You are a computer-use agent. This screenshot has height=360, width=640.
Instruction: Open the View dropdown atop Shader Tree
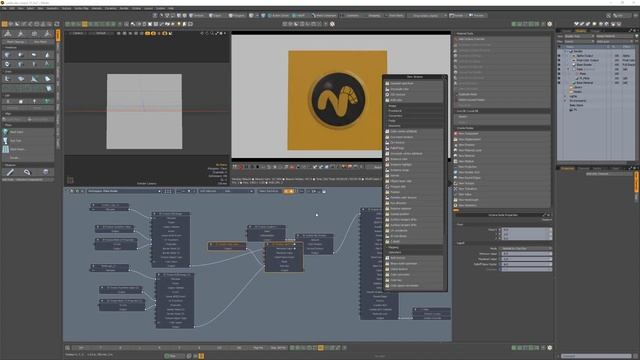[579, 36]
